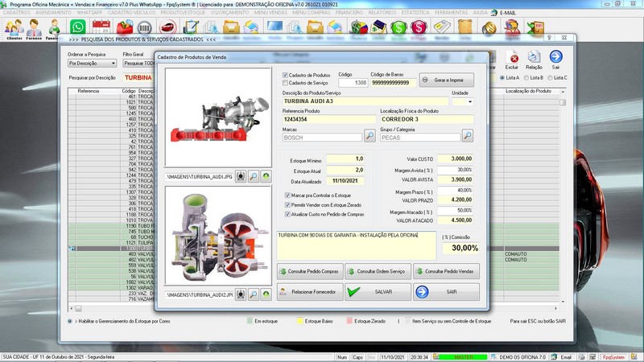Open the Clientes toolbar icon

(x=14, y=29)
